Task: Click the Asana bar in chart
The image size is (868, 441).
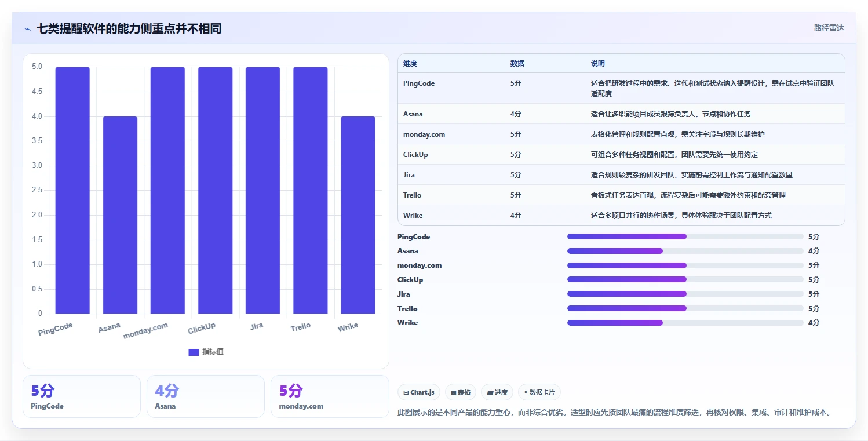Action: [120, 215]
